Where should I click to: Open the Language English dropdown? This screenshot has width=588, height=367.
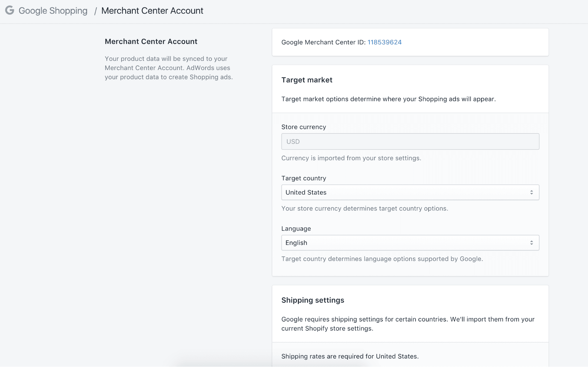[x=410, y=243]
